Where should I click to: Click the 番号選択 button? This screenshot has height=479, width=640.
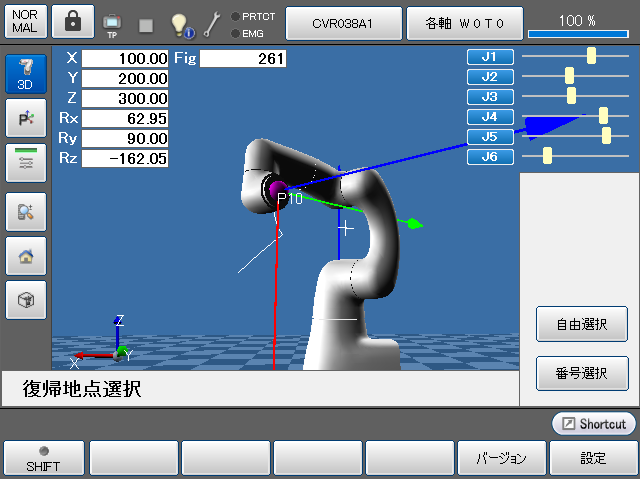tap(582, 373)
